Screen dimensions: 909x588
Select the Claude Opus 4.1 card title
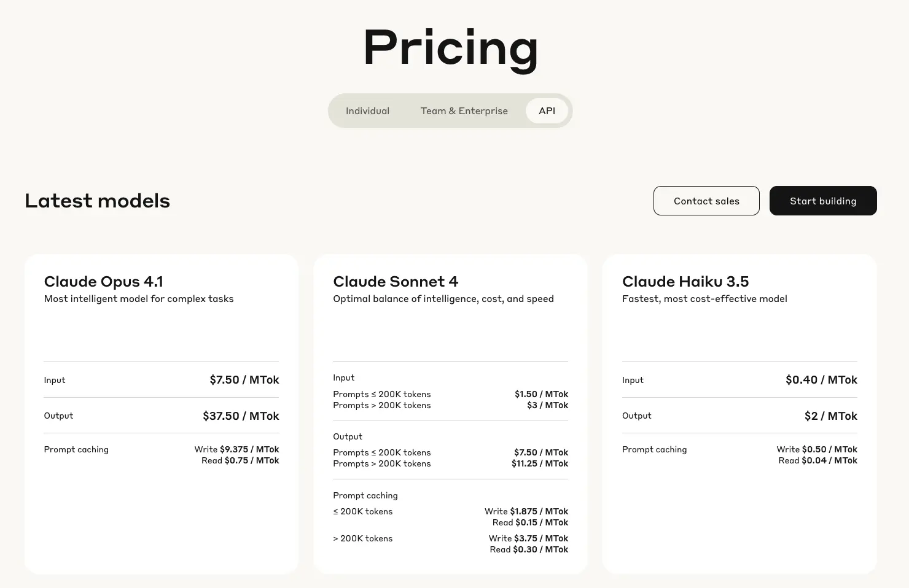coord(104,281)
